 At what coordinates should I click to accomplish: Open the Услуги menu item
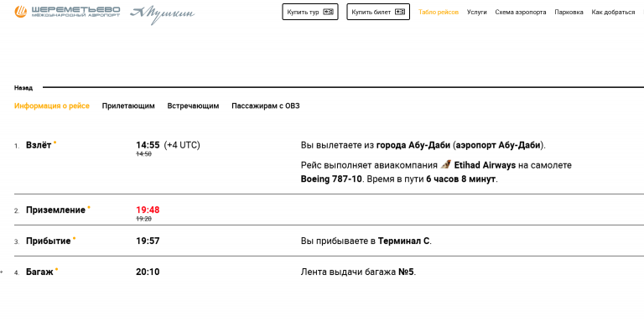pyautogui.click(x=477, y=13)
